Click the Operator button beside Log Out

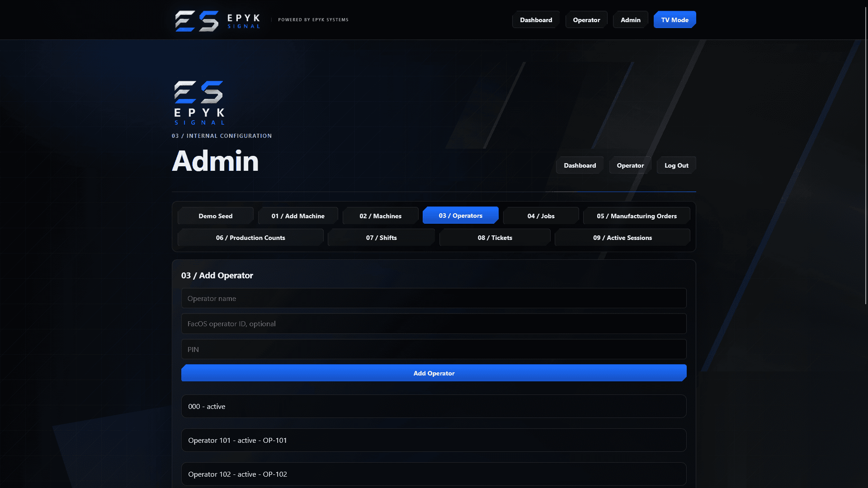coord(630,165)
